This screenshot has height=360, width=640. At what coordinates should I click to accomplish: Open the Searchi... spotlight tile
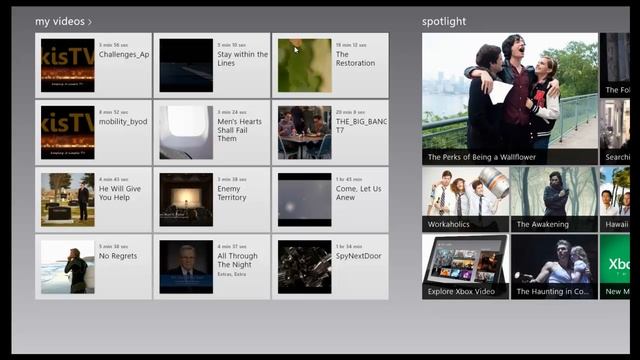click(x=615, y=133)
